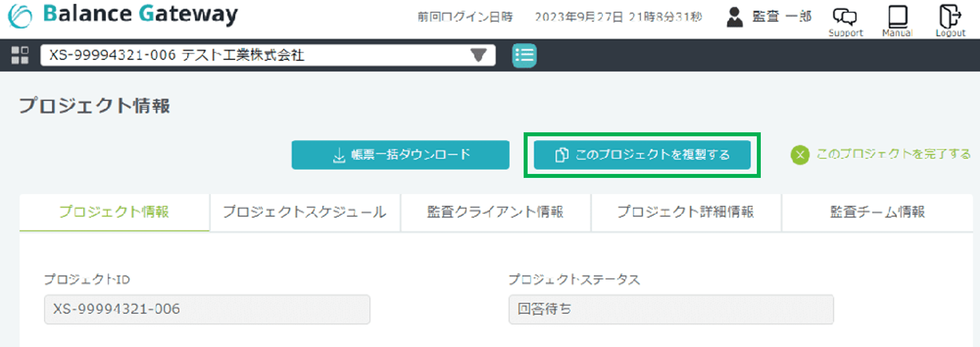The width and height of the screenshot is (980, 347).
Task: Click 帳票一括ダウンロード button
Action: [x=400, y=155]
